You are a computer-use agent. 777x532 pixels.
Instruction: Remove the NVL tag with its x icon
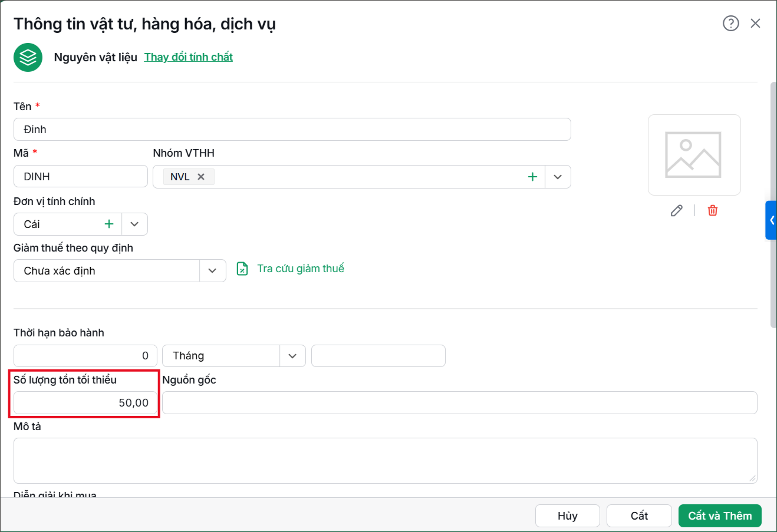click(201, 177)
